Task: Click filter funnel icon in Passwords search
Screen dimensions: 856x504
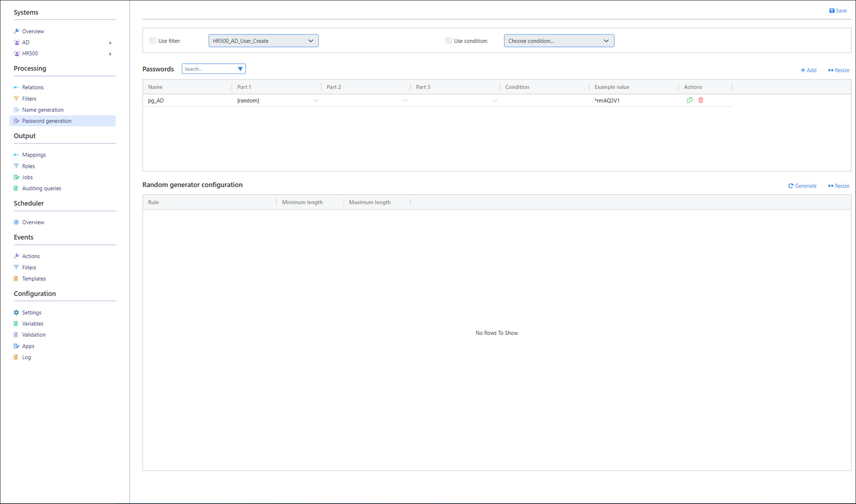Action: click(240, 69)
